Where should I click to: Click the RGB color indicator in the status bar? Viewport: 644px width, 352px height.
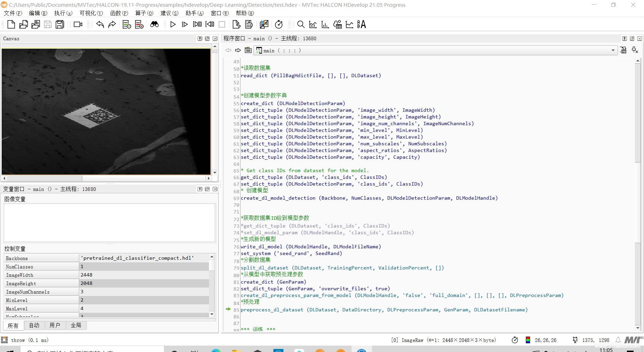528,340
